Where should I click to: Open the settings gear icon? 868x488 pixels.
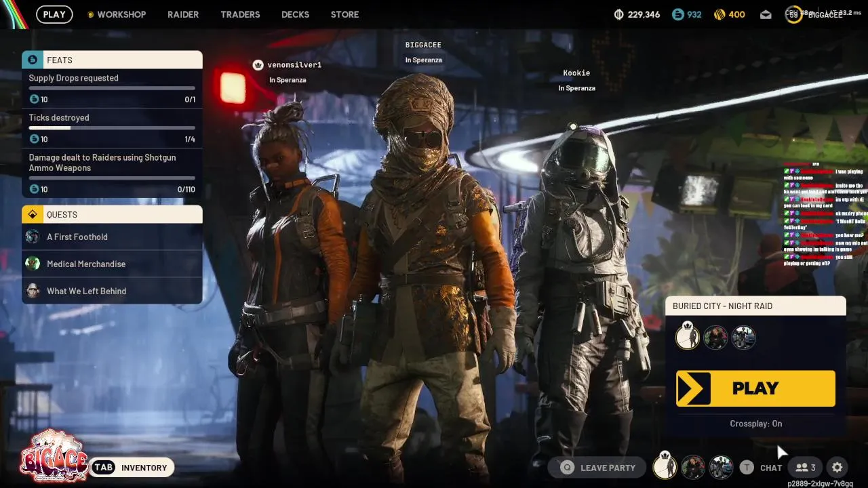click(x=837, y=467)
